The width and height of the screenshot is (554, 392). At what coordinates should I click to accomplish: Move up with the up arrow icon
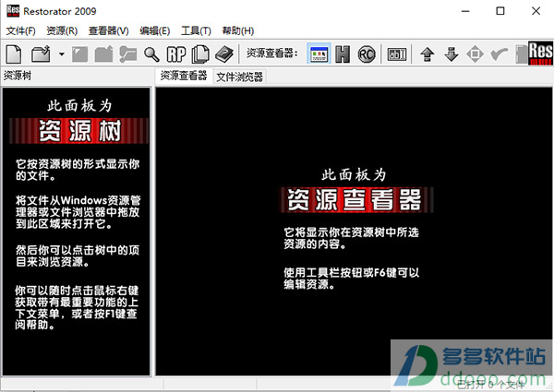428,54
